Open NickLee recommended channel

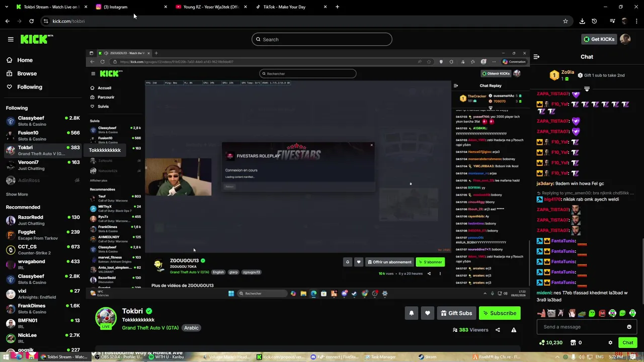point(43,338)
